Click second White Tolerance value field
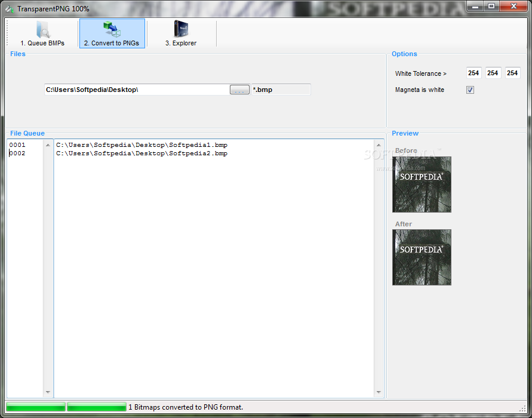 tap(493, 73)
